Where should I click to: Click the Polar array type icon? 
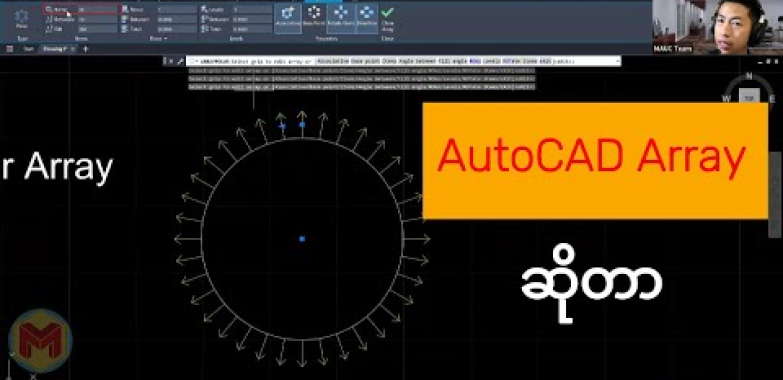[22, 16]
